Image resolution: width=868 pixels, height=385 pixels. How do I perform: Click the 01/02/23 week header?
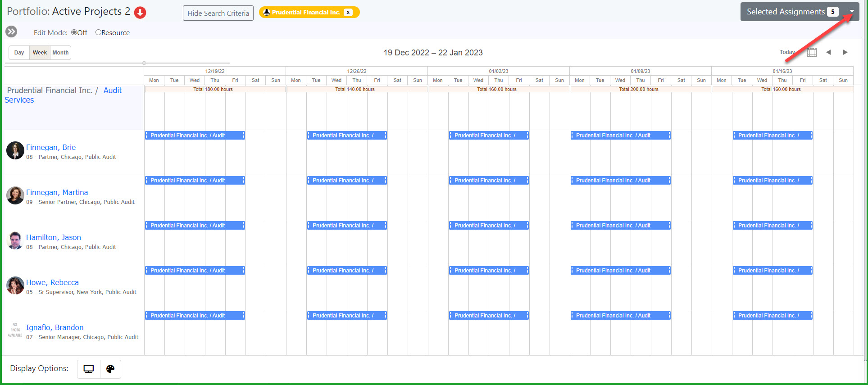[x=499, y=71]
